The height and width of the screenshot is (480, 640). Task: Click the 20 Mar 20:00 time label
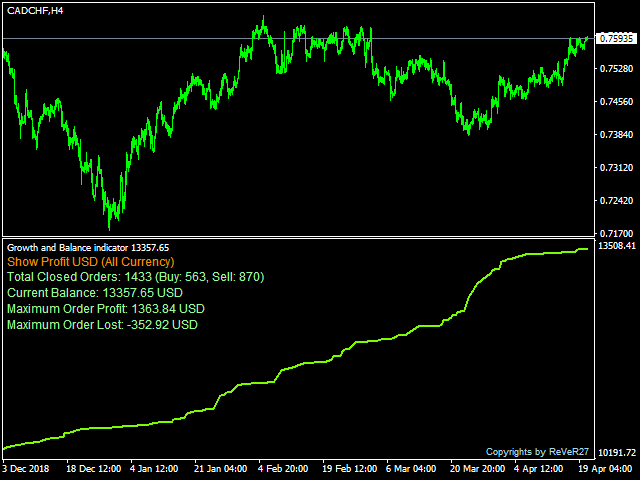478,469
